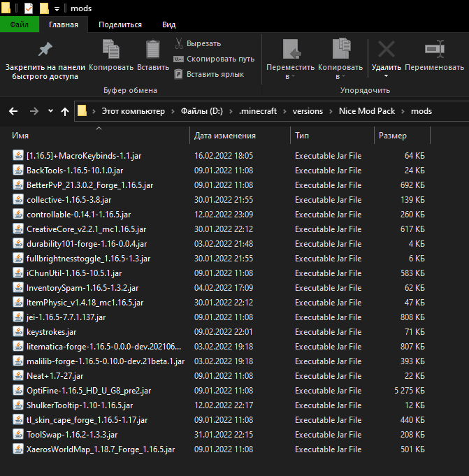469x476 pixels.
Task: Click jar icon of ToolSwap-1.16.2-1.3.3.jar
Action: click(x=18, y=434)
